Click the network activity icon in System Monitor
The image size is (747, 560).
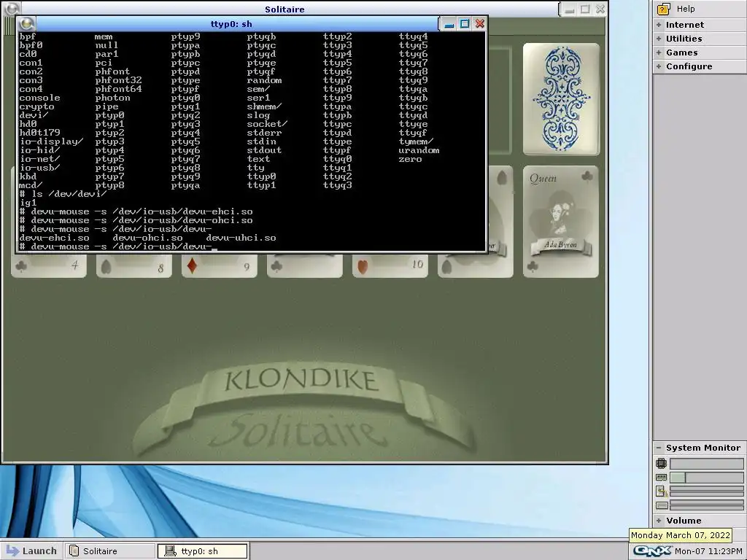(661, 491)
